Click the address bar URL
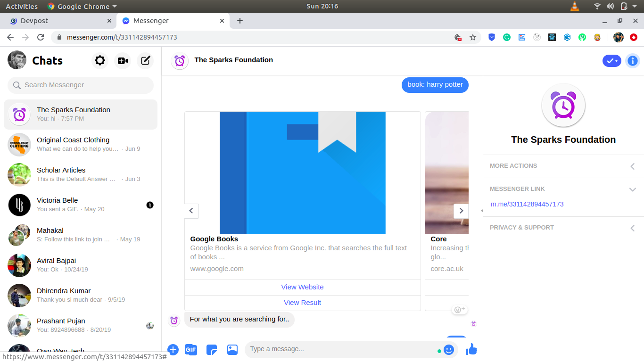This screenshot has width=644, height=362. coord(122,37)
